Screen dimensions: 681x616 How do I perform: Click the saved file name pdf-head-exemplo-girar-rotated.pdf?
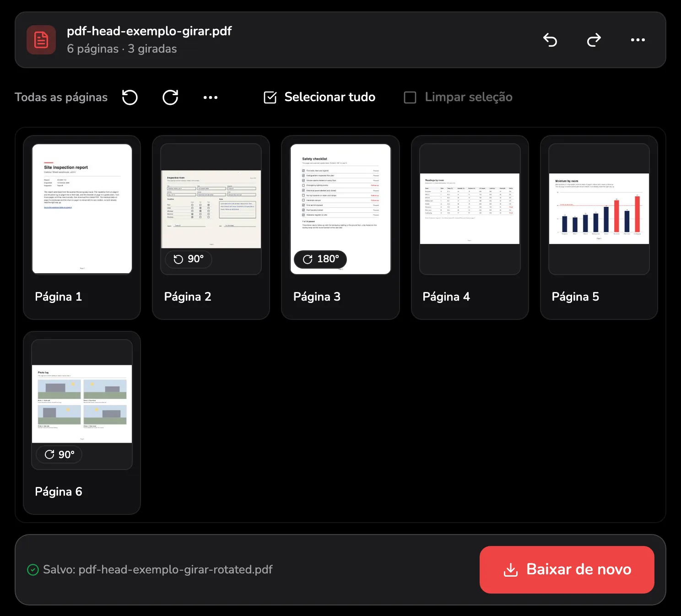(176, 570)
